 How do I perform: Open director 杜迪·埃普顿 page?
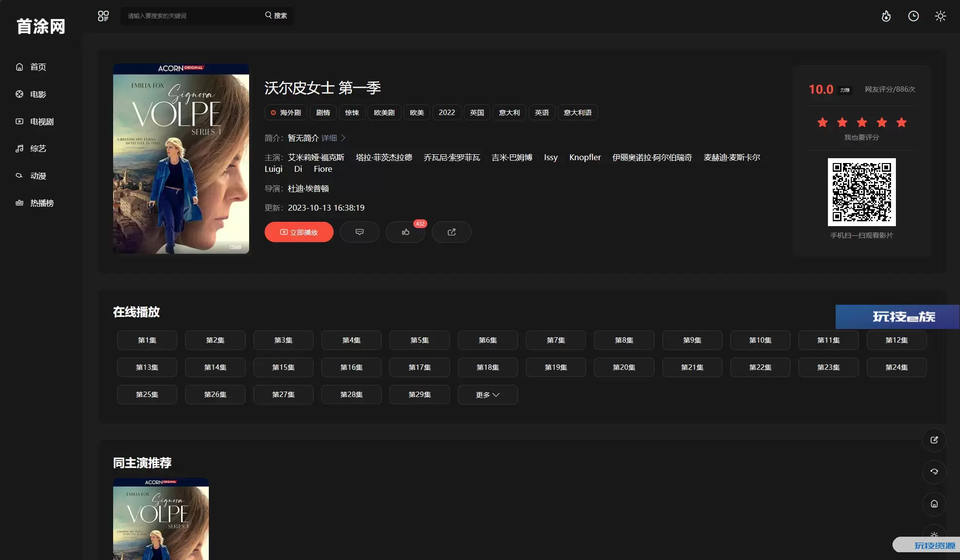click(x=308, y=188)
